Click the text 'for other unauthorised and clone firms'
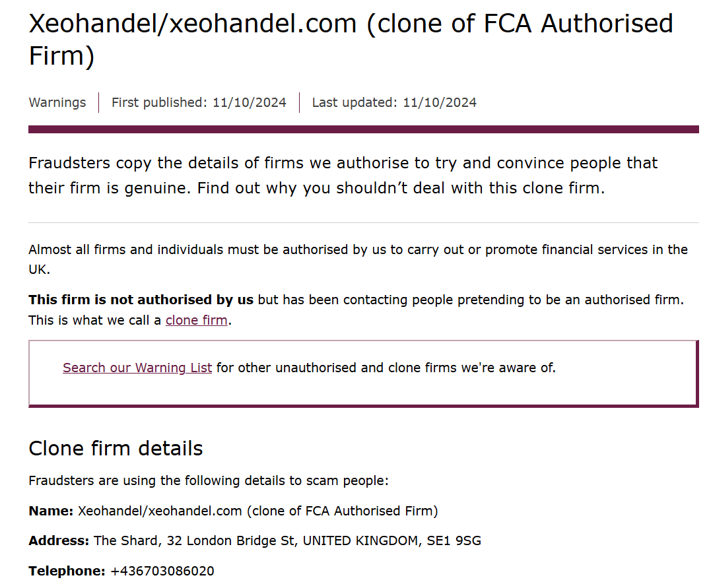The height and width of the screenshot is (588, 709). coord(337,368)
